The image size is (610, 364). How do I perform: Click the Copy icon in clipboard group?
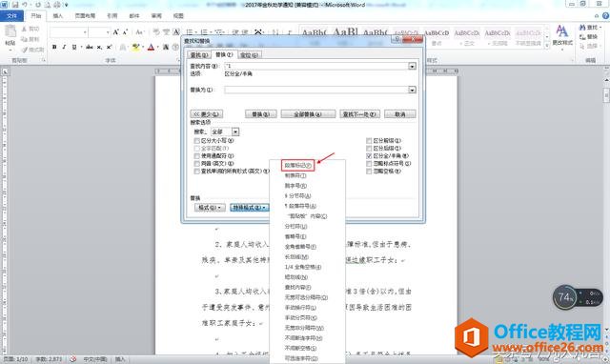coord(24,39)
